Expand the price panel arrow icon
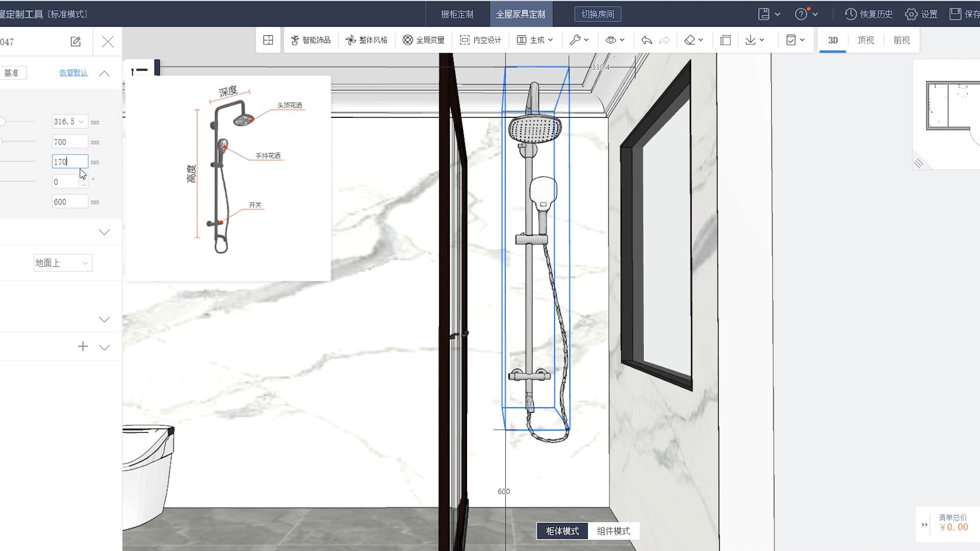980x551 pixels. [x=924, y=524]
